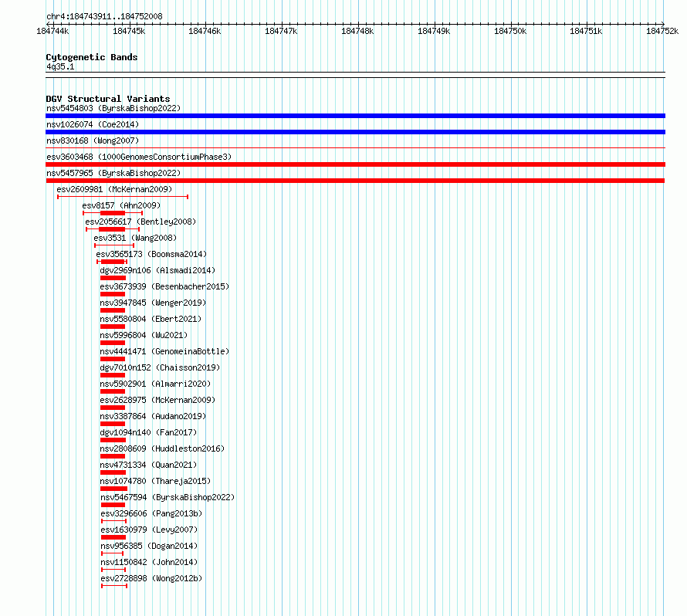Click dgv1094n140 (Fan2017) label
The width and height of the screenshot is (687, 616).
(148, 432)
